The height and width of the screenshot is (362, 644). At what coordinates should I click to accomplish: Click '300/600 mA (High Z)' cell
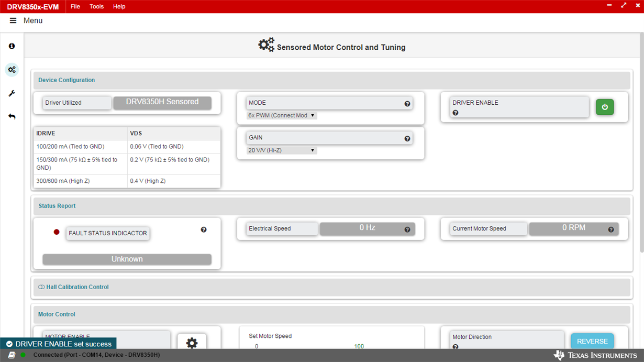coord(81,181)
